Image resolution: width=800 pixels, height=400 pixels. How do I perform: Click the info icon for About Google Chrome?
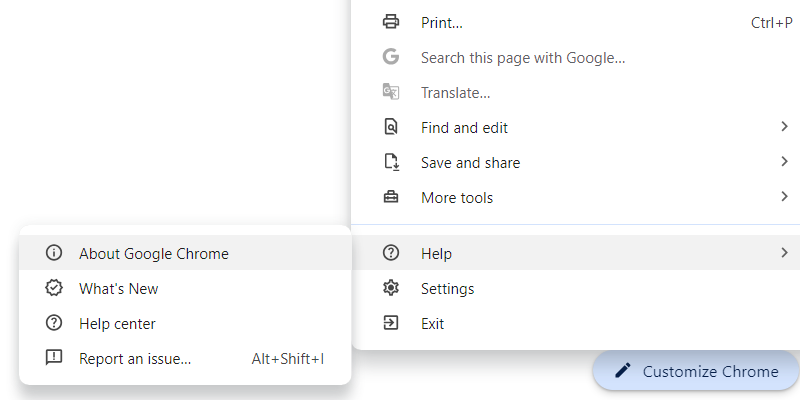click(x=54, y=253)
